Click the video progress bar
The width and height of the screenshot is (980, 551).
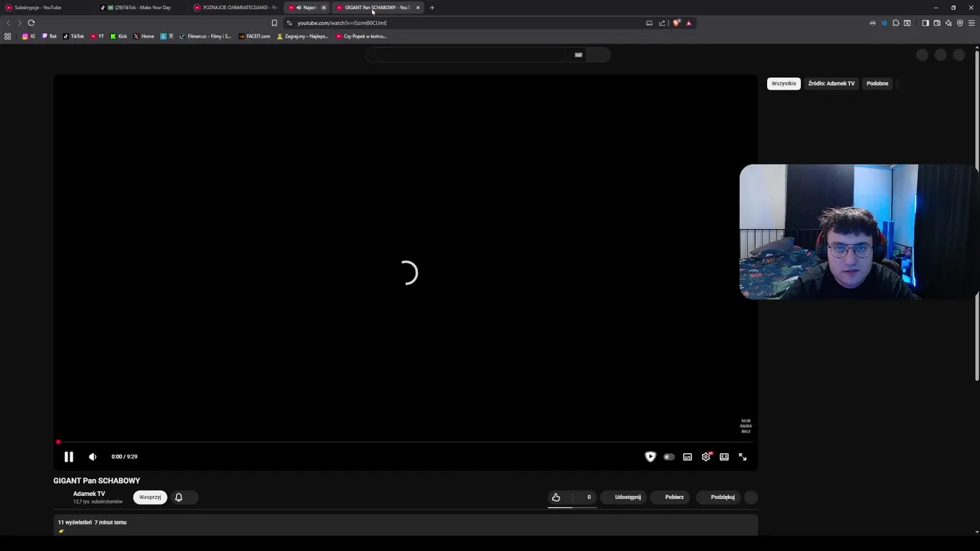pos(406,442)
